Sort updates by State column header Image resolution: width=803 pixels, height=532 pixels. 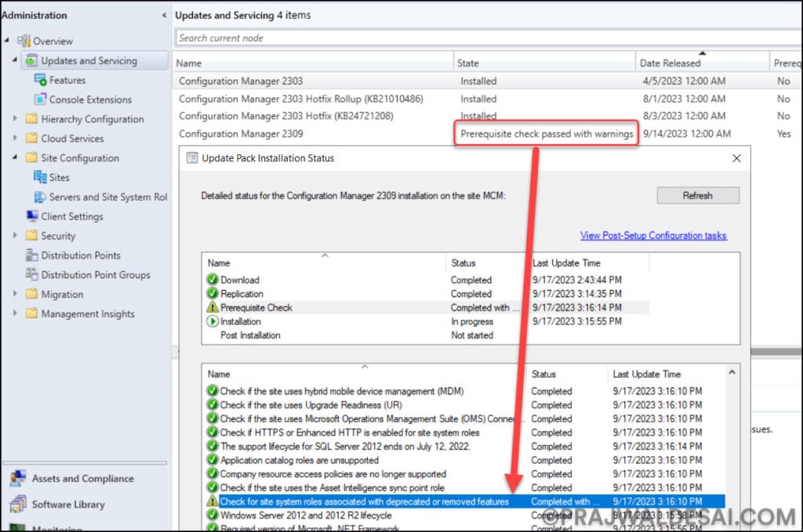pos(544,63)
